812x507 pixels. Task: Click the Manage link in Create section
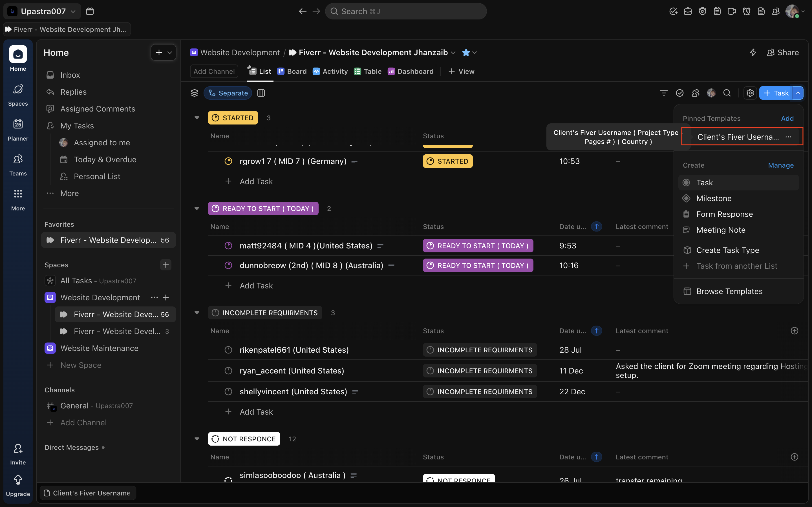pos(780,165)
